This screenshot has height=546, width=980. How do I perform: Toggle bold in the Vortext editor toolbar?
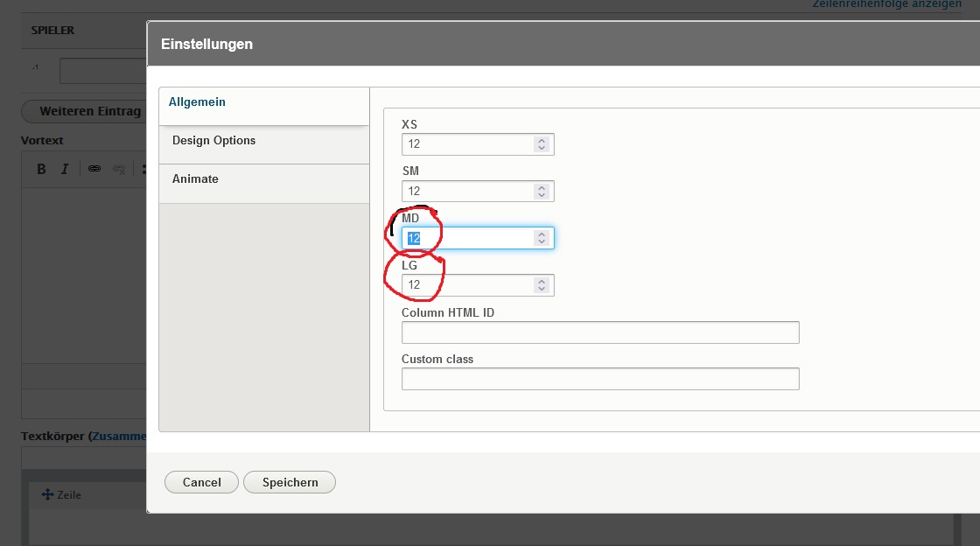coord(41,169)
